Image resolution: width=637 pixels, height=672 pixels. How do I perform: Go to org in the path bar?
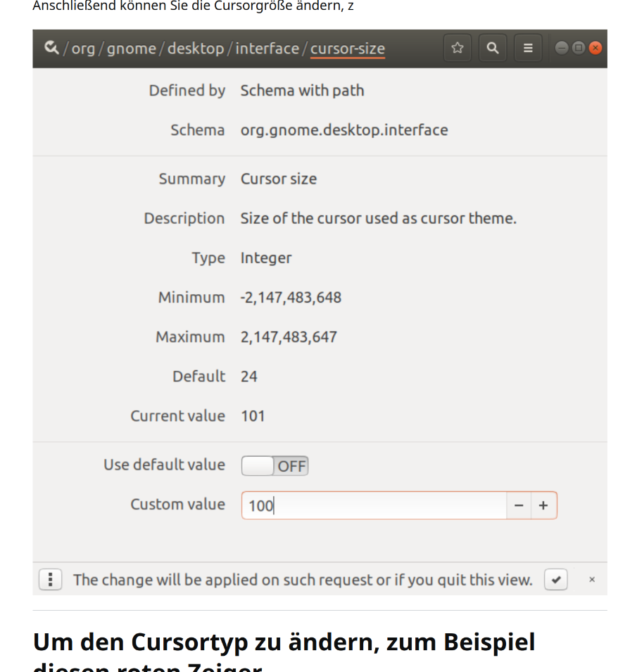pyautogui.click(x=83, y=49)
